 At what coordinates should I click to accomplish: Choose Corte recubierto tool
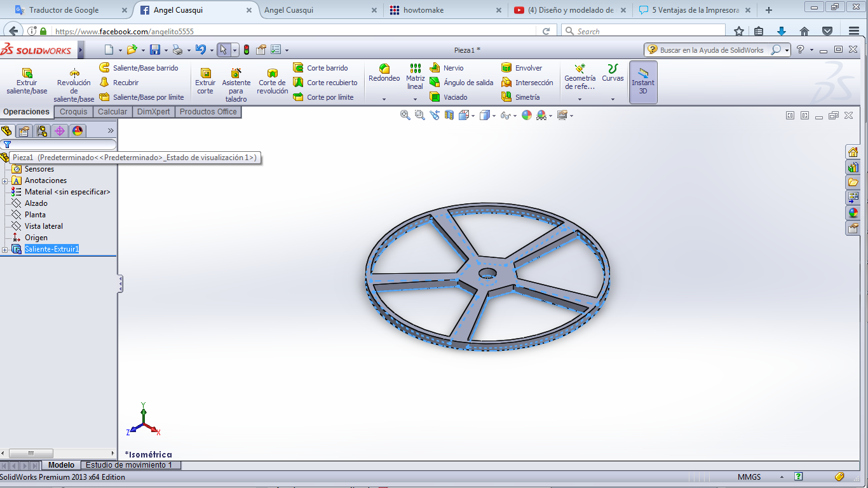pyautogui.click(x=325, y=82)
